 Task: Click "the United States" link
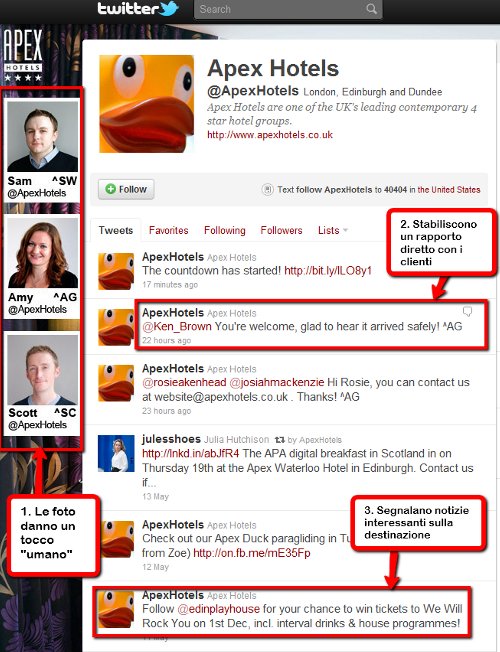point(449,190)
